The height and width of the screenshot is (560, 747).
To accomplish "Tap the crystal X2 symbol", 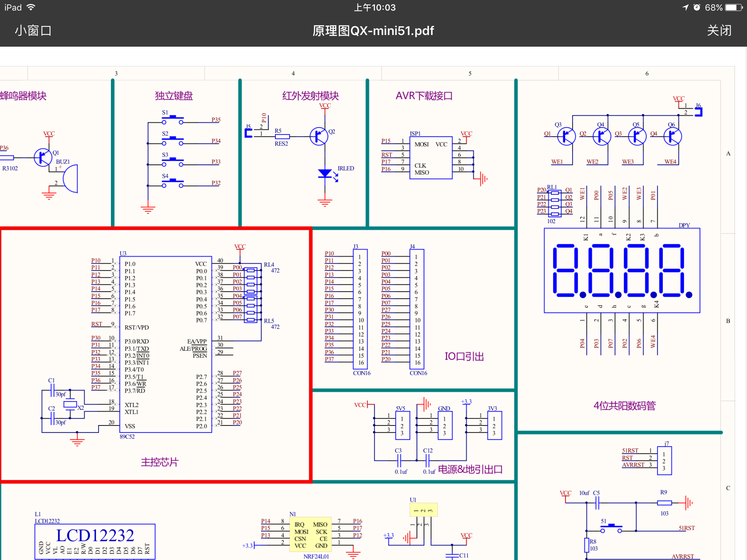I will (70, 404).
